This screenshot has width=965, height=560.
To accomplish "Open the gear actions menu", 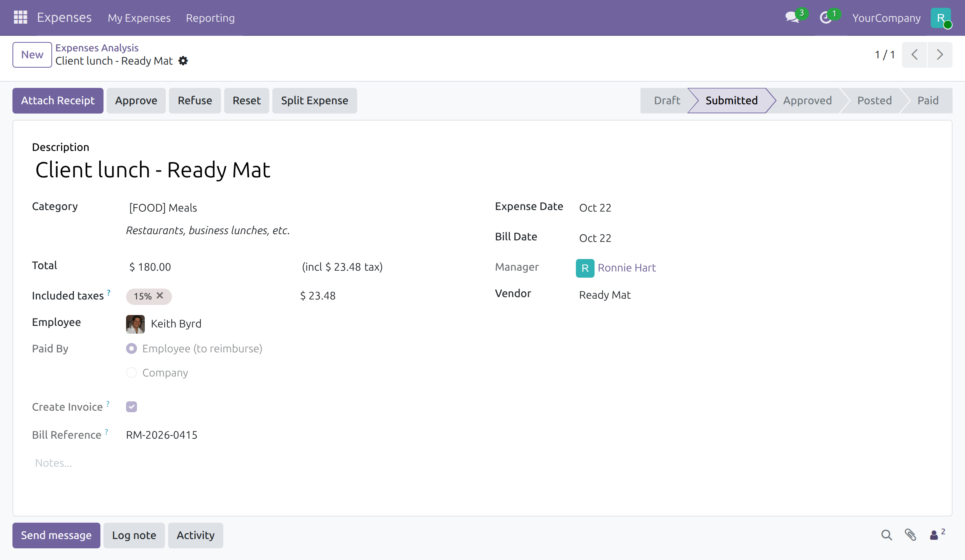I will (183, 61).
